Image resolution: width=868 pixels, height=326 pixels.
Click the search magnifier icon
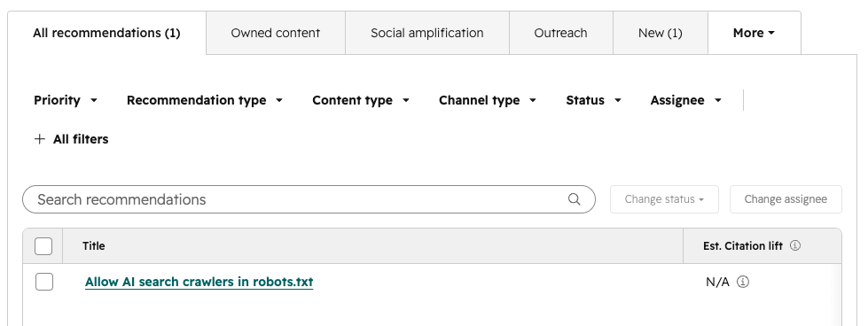click(x=574, y=199)
